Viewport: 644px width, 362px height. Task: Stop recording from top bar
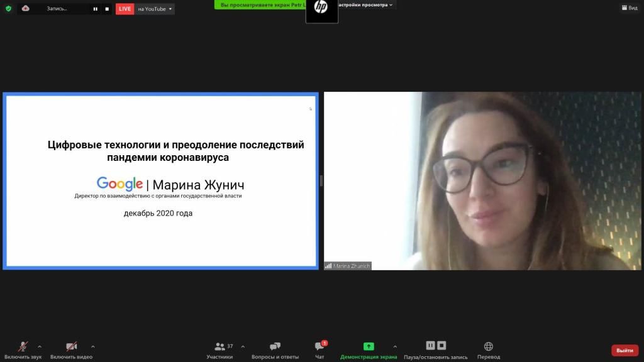107,9
